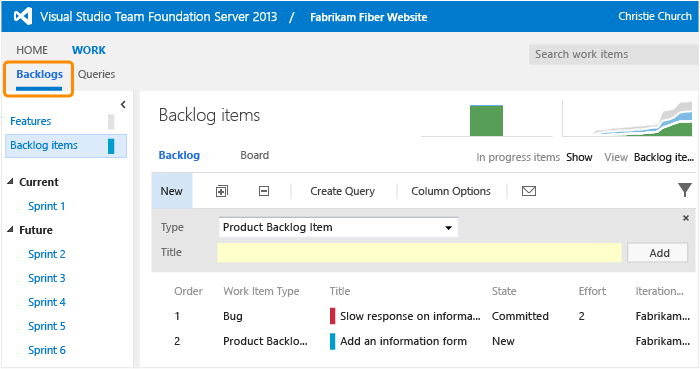The width and height of the screenshot is (700, 369).
Task: Click the filter funnel icon
Action: (684, 190)
